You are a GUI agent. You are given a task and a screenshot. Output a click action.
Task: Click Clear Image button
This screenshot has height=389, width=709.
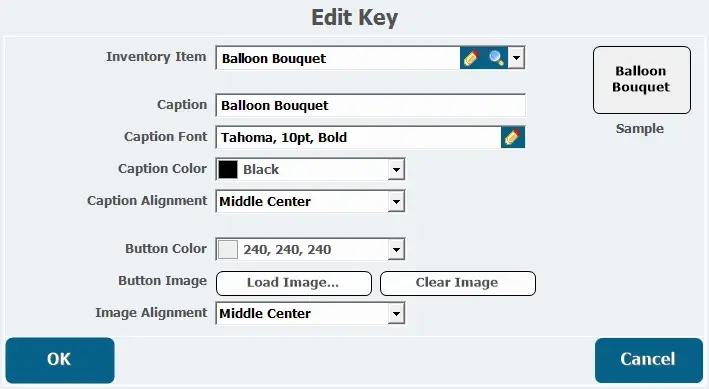[458, 284]
